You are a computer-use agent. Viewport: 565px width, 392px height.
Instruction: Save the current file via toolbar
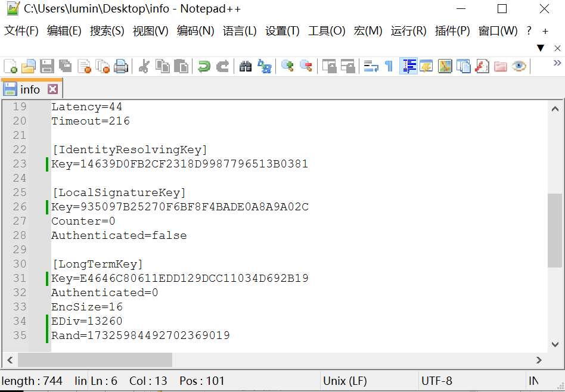click(46, 66)
